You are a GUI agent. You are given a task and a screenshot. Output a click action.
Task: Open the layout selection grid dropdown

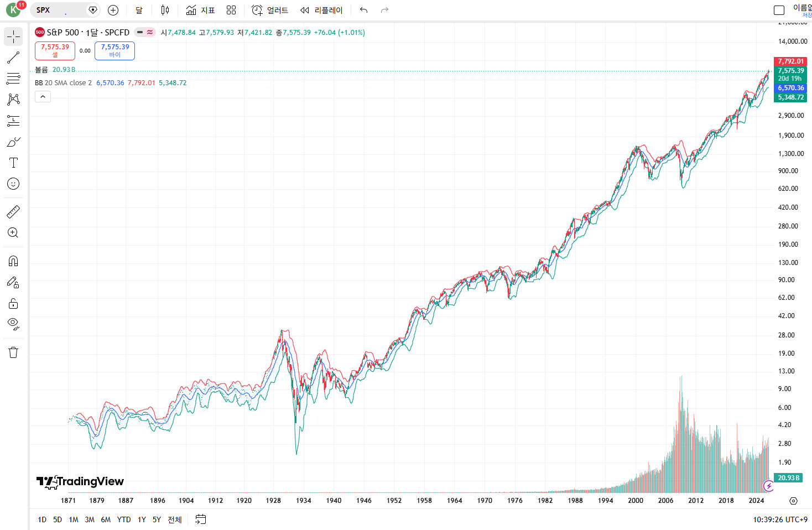231,10
